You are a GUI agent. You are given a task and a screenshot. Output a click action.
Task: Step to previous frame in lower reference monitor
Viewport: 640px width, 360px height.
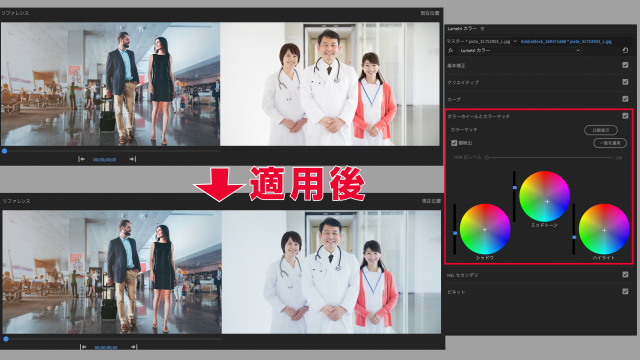click(x=83, y=347)
